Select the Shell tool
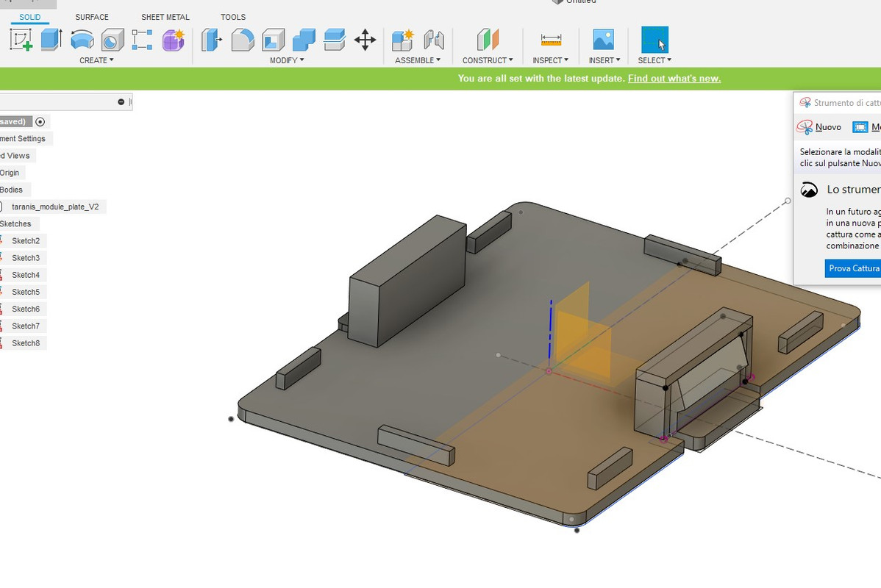 pos(273,40)
